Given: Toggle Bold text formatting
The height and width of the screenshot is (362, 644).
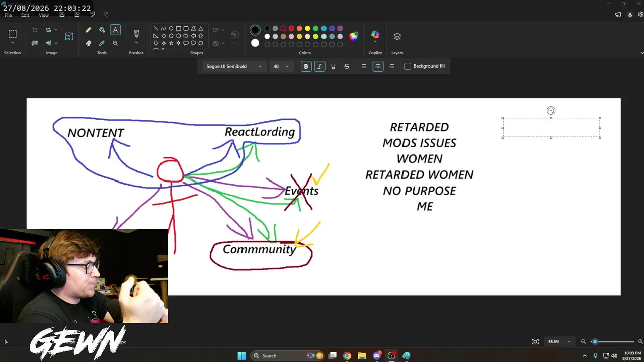Looking at the screenshot, I should [306, 66].
